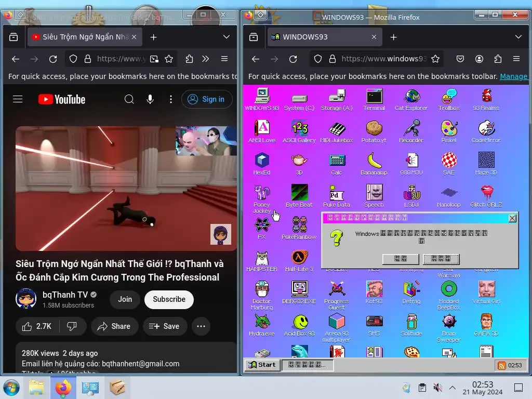Click the right button in Windows93 dialog
The height and width of the screenshot is (399, 532).
[441, 259]
